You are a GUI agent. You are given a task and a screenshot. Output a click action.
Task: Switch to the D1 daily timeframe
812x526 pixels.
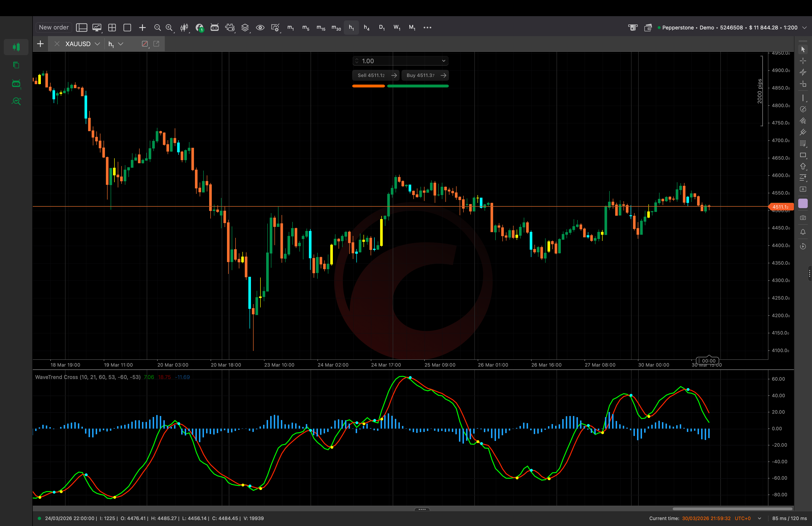click(x=382, y=28)
